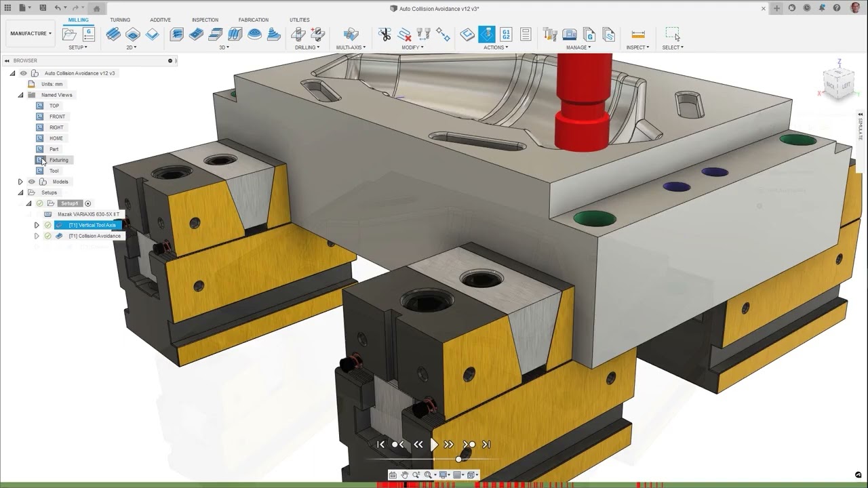868x488 pixels.
Task: Click the Collision Avoidance check status
Action: click(x=47, y=236)
